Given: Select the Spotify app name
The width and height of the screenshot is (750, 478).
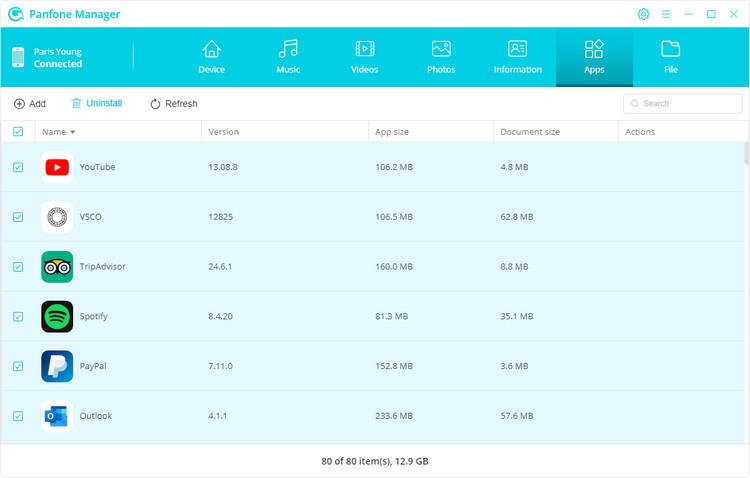Looking at the screenshot, I should [93, 316].
